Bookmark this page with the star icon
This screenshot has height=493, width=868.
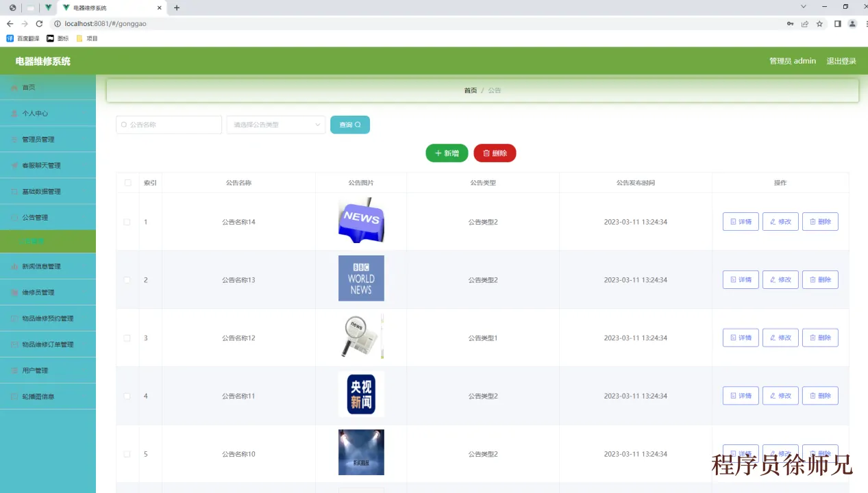(819, 23)
